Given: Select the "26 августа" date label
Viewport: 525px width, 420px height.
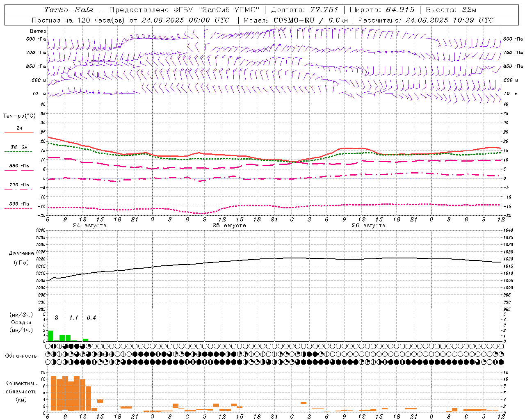Looking at the screenshot, I should 369,226.
